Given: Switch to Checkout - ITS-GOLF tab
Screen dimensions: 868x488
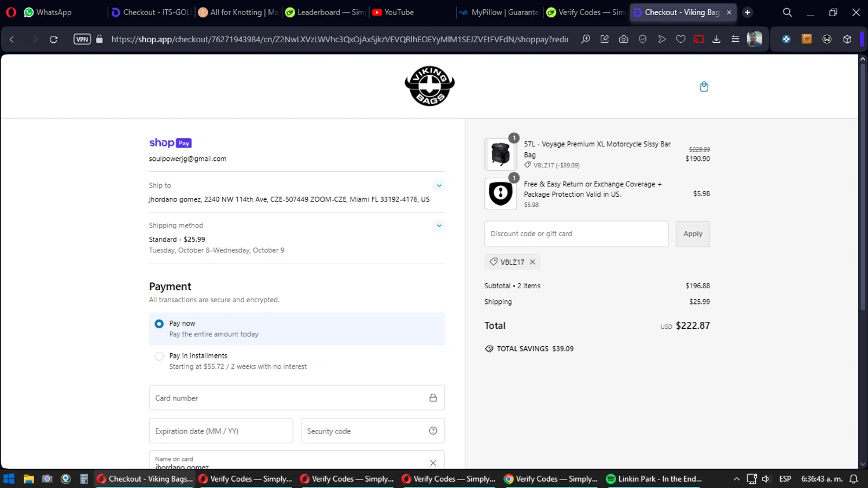Looking at the screenshot, I should point(151,12).
